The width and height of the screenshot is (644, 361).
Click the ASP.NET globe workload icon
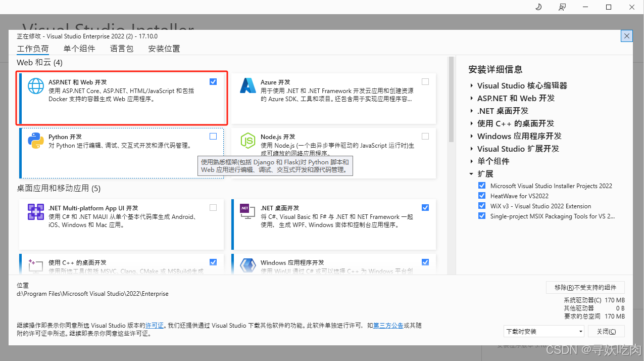coord(36,86)
